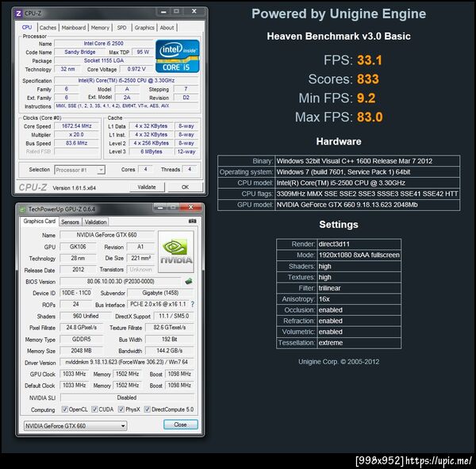Switch to the Caches tab
Image resolution: width=476 pixels, height=469 pixels.
(48, 28)
